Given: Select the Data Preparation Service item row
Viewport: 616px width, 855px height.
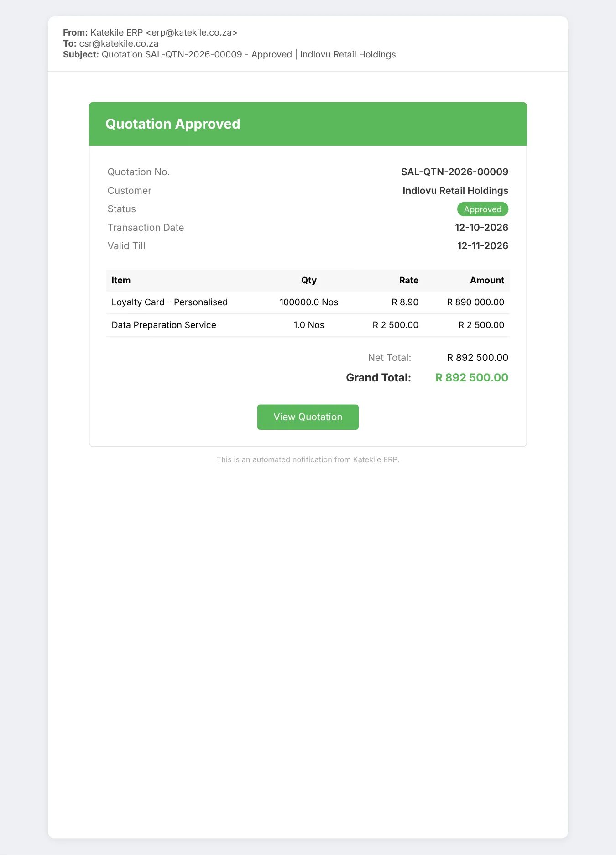Looking at the screenshot, I should coord(308,325).
